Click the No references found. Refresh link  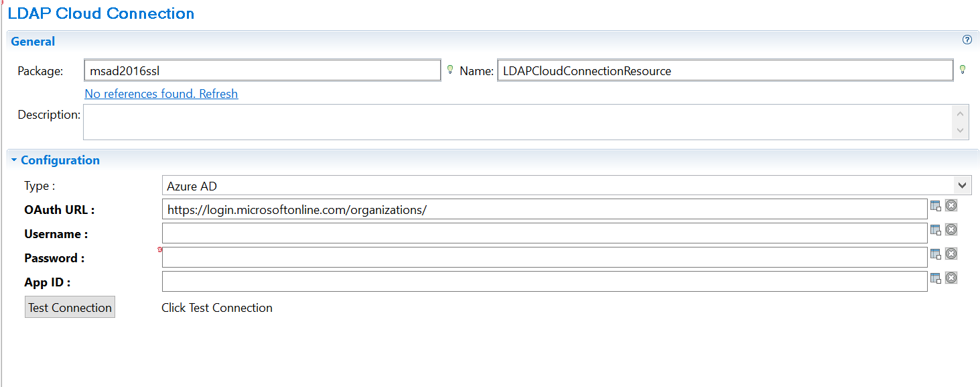[161, 94]
